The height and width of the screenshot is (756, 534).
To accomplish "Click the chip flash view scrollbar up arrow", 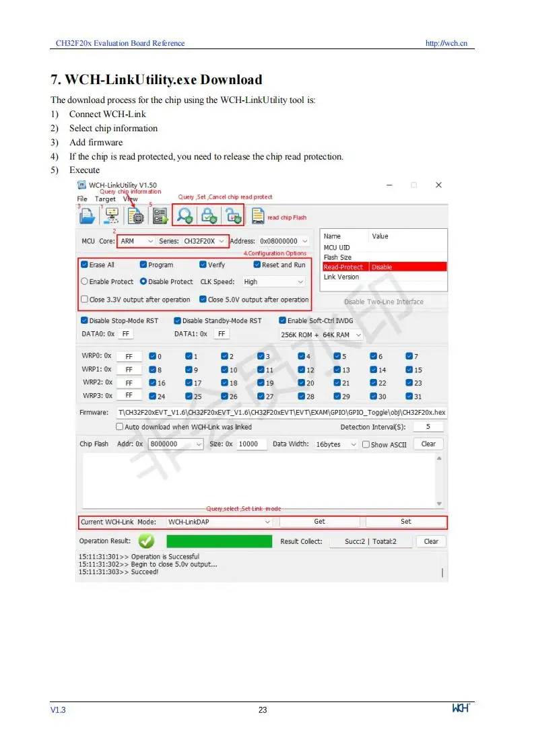I will pos(439,458).
